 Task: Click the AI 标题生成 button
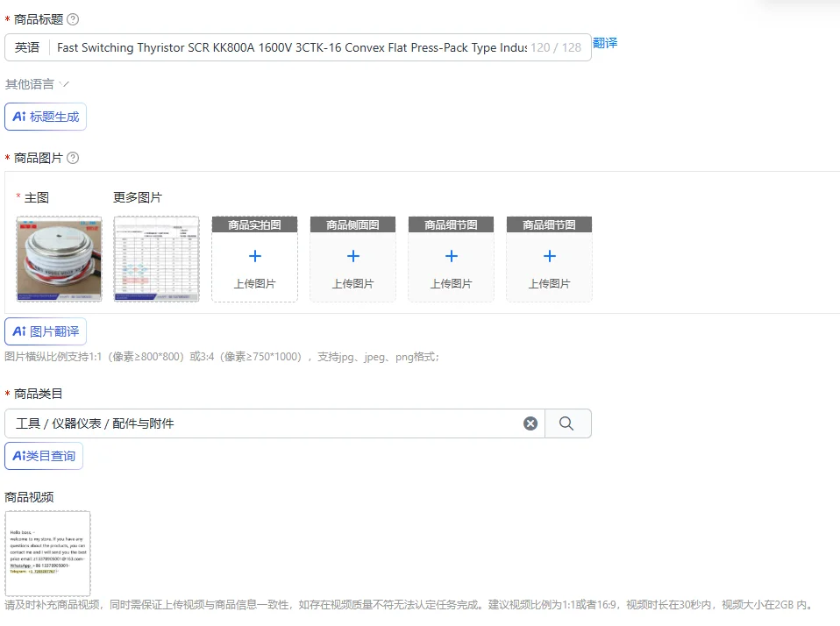[46, 117]
